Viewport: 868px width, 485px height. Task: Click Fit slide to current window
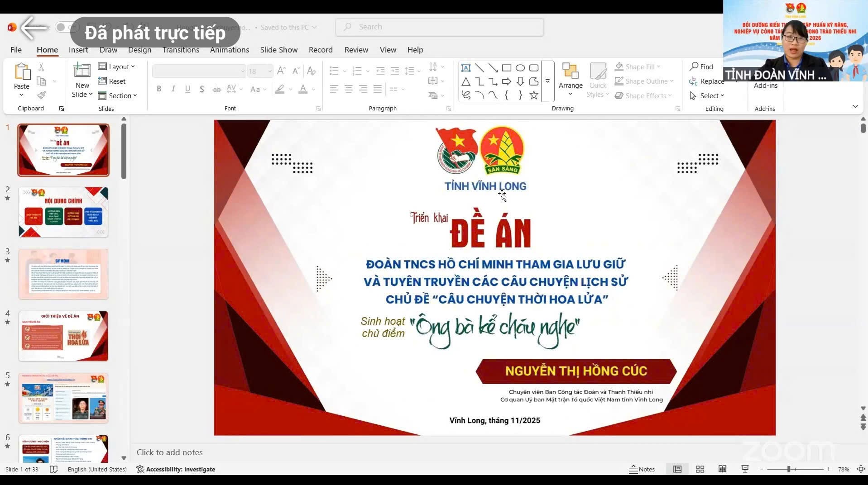pos(861,469)
